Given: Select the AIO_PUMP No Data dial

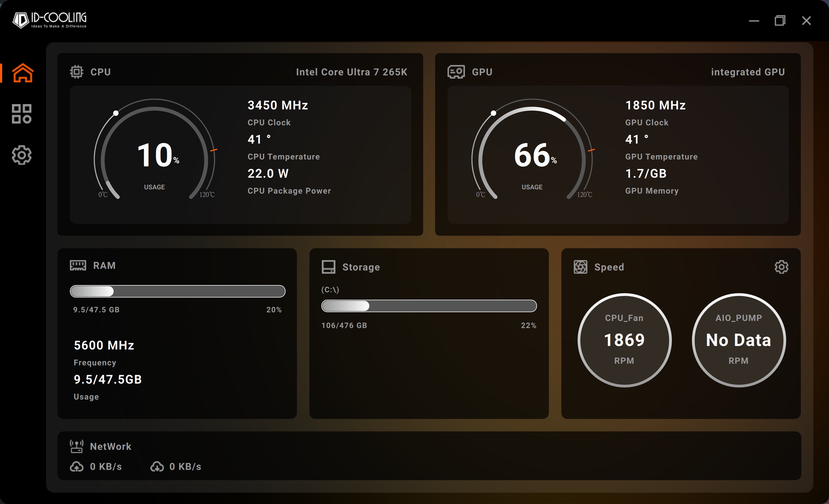Looking at the screenshot, I should point(739,340).
